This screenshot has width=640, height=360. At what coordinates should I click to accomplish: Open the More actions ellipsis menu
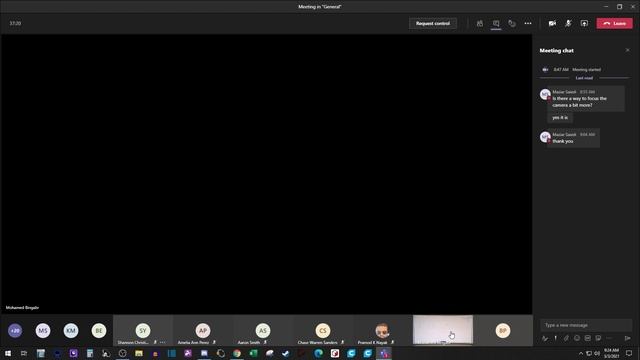click(x=528, y=23)
